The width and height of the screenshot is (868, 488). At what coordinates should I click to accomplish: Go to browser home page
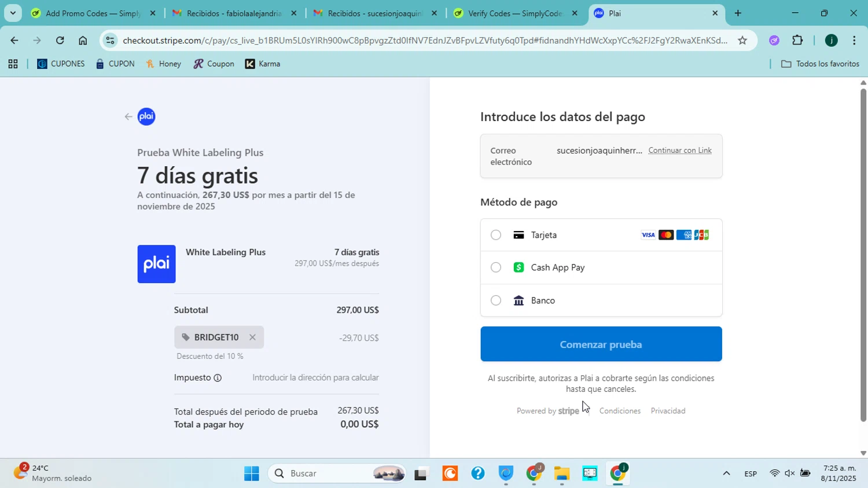[x=83, y=41]
